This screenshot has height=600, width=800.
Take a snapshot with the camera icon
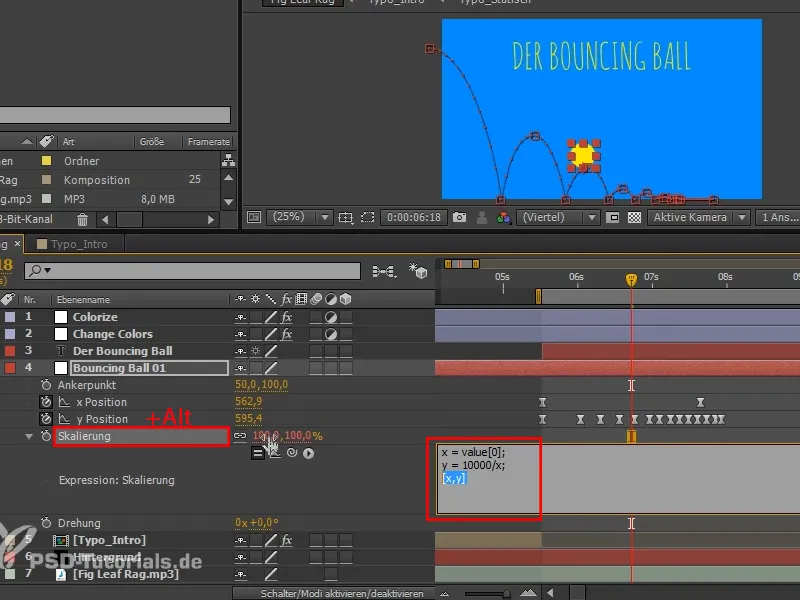(459, 217)
